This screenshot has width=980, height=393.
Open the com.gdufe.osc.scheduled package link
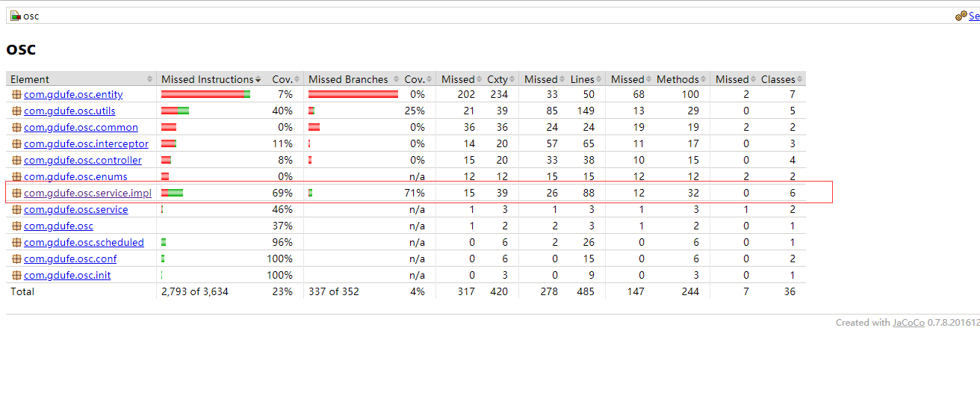click(84, 243)
